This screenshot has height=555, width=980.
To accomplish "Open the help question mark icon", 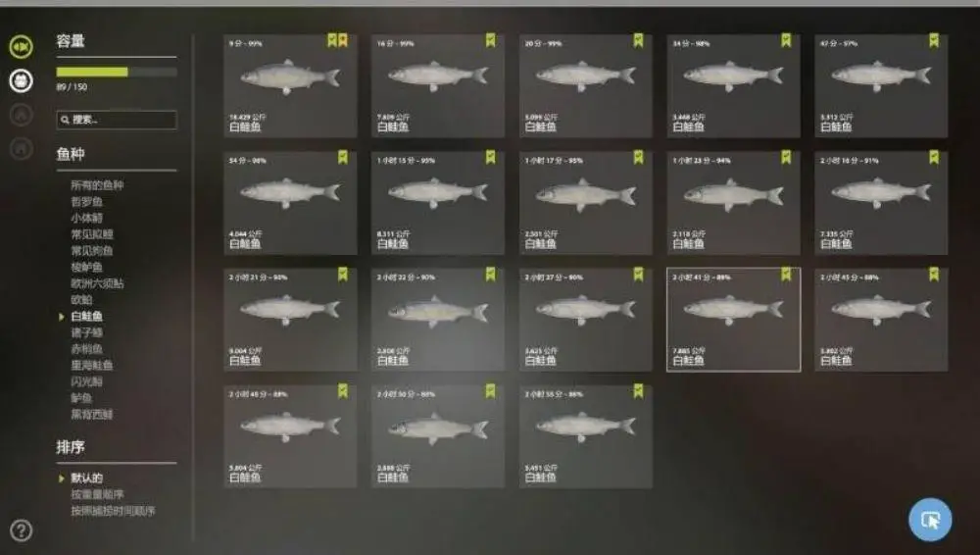I will point(22,530).
